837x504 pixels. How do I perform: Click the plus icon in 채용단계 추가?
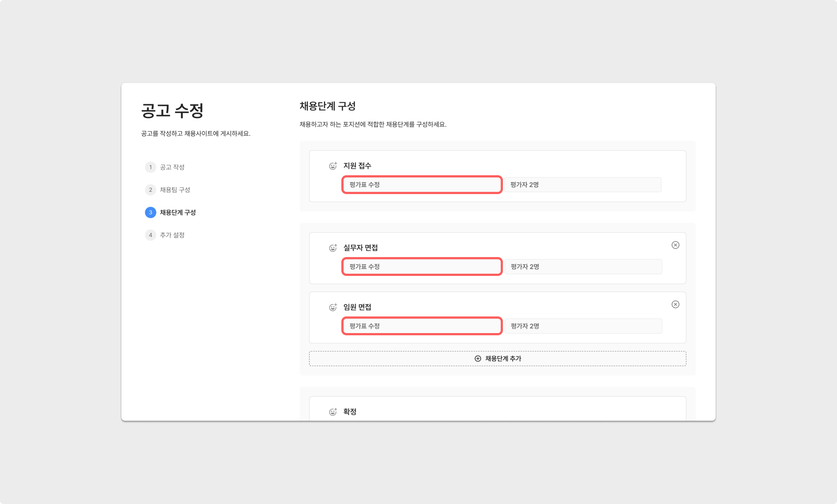point(478,358)
